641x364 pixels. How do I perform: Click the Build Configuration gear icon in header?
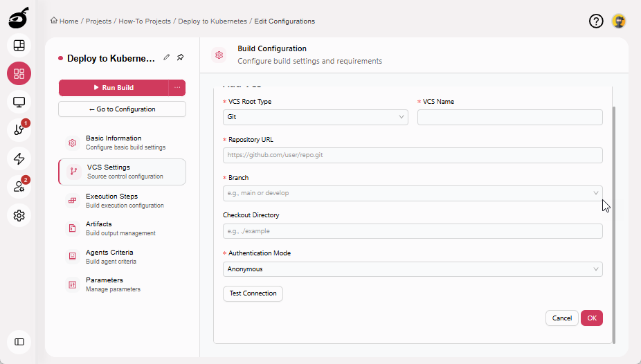click(219, 55)
